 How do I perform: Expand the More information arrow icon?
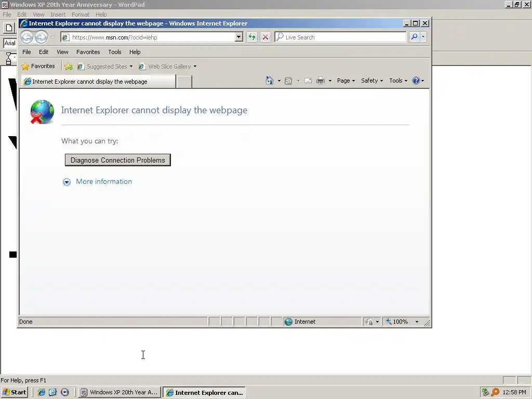coord(67,182)
